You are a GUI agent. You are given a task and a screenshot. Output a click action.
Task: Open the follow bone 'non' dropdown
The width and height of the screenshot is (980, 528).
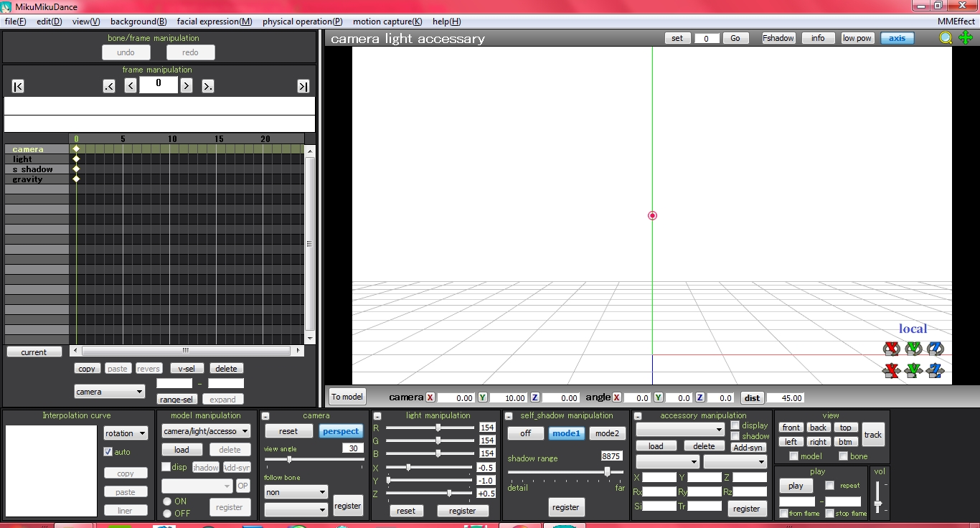click(296, 492)
